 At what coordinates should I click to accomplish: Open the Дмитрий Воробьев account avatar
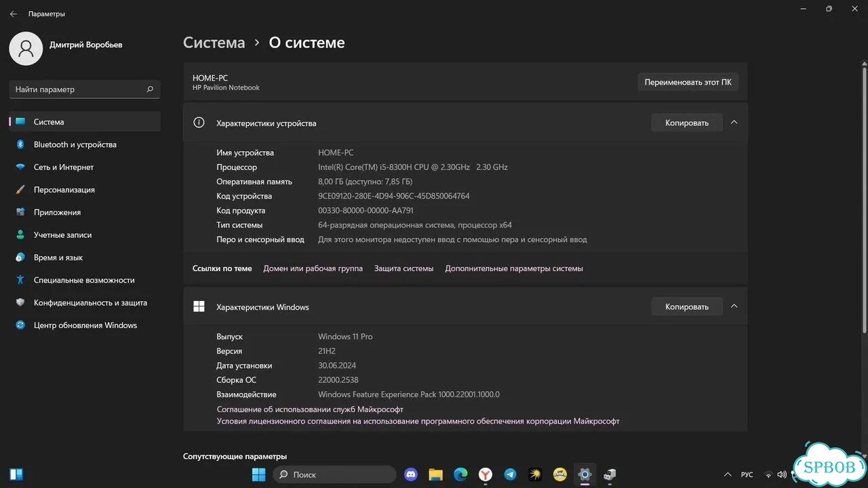coord(26,48)
